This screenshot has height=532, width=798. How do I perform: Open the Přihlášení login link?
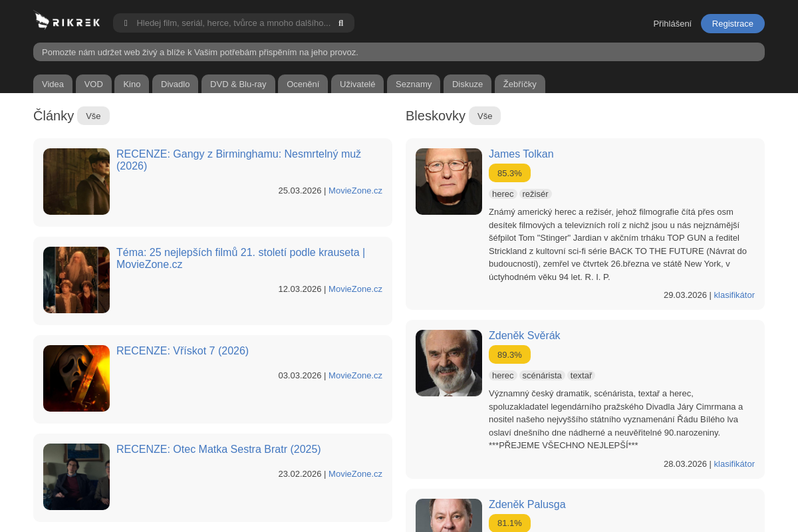(x=672, y=24)
